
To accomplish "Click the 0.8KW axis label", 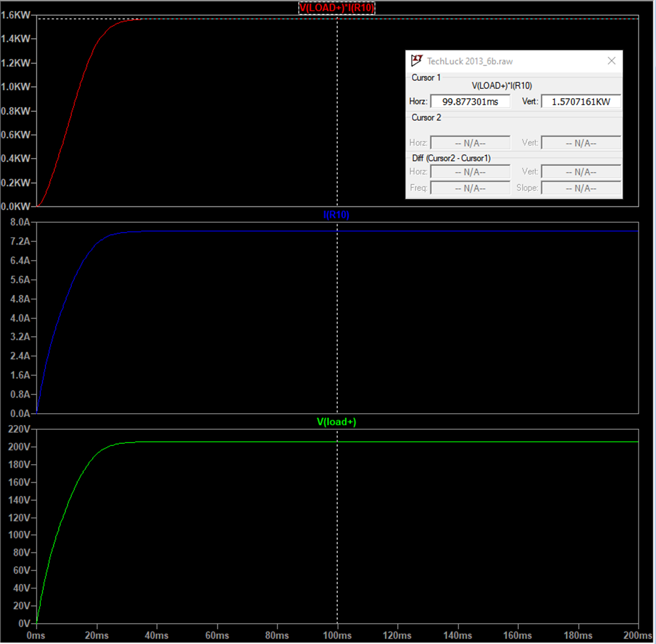I will 16,111.
